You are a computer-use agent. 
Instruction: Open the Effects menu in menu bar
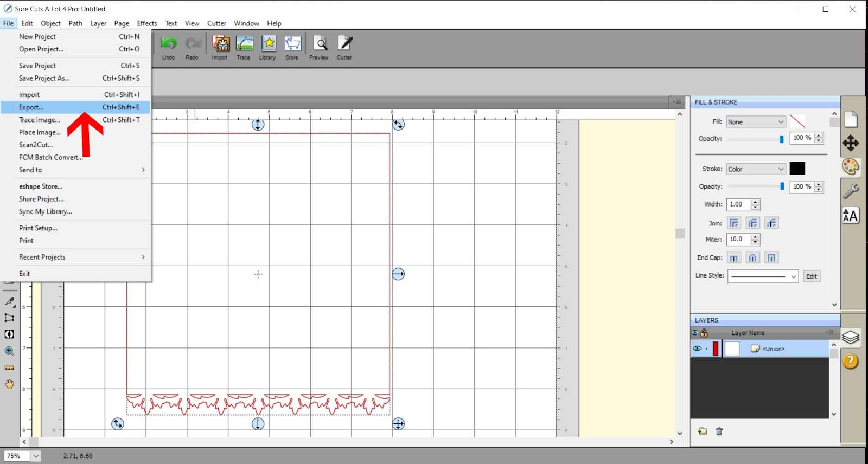pos(147,23)
